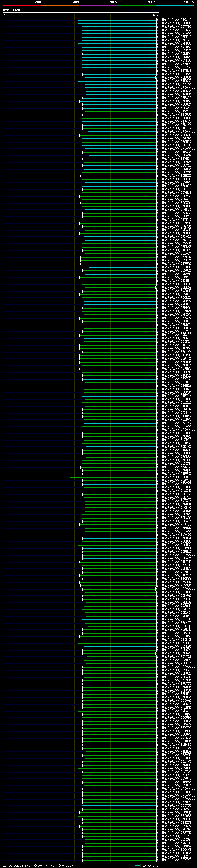The image size is (197, 868).
Task: Open hit UniRef100_O49213
Action: [177, 20]
